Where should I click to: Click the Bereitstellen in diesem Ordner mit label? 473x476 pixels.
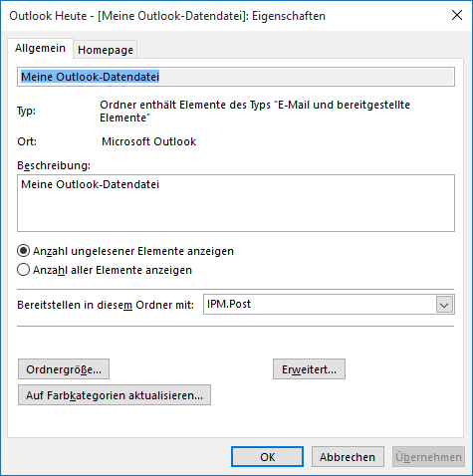(106, 305)
